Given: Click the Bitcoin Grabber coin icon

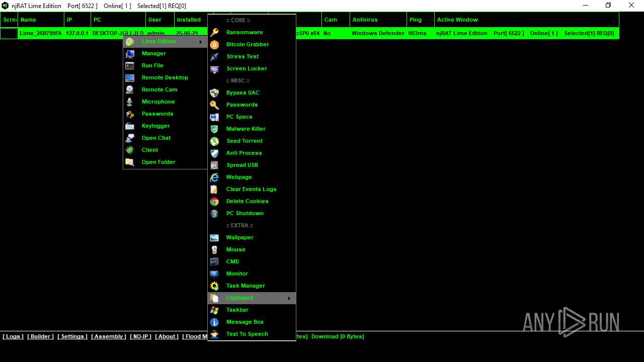Looking at the screenshot, I should [x=214, y=44].
